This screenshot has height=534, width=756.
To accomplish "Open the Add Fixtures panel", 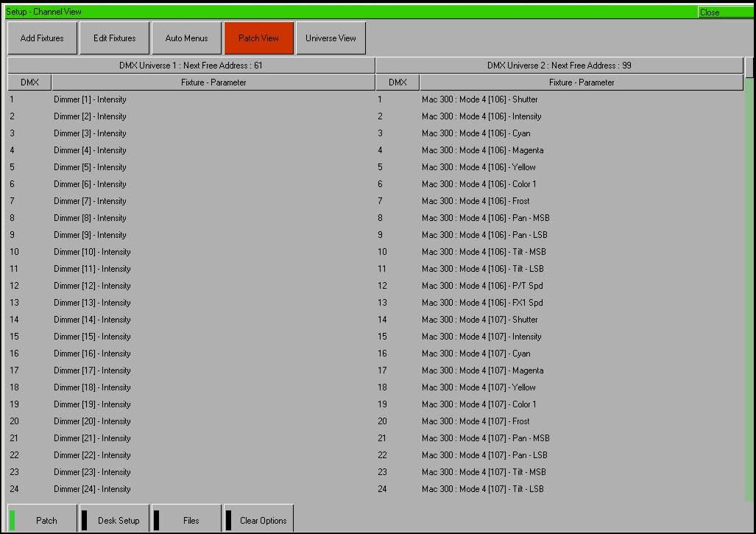I will click(x=42, y=38).
